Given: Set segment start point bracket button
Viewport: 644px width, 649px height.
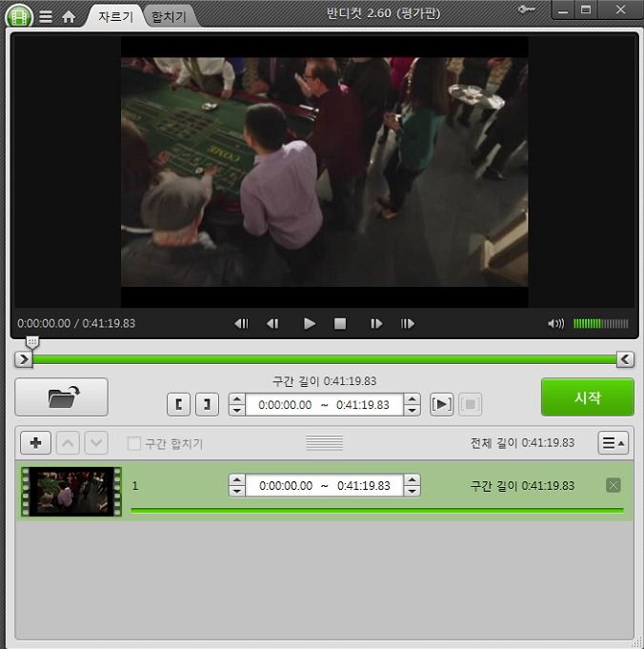Looking at the screenshot, I should (x=178, y=404).
